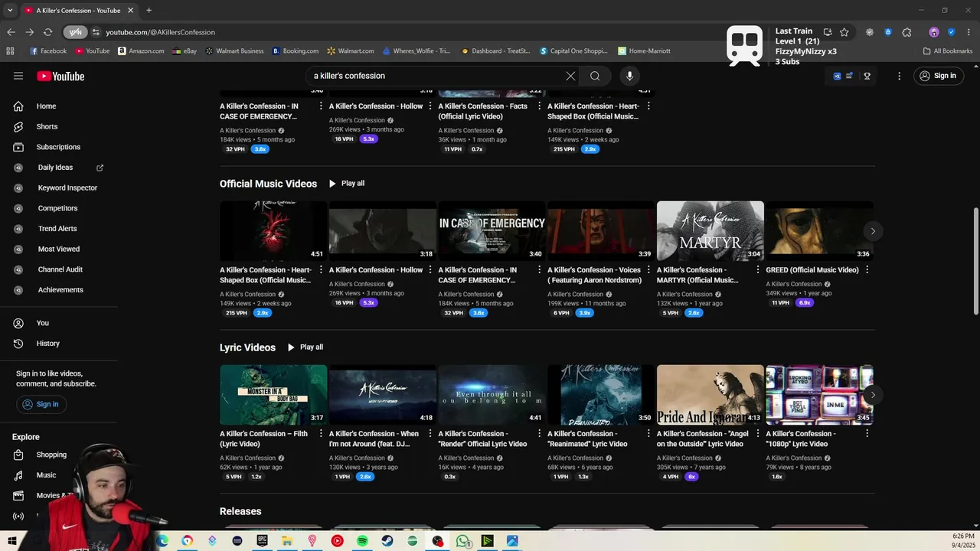
Task: Click the YouTube logo
Action: point(60,76)
